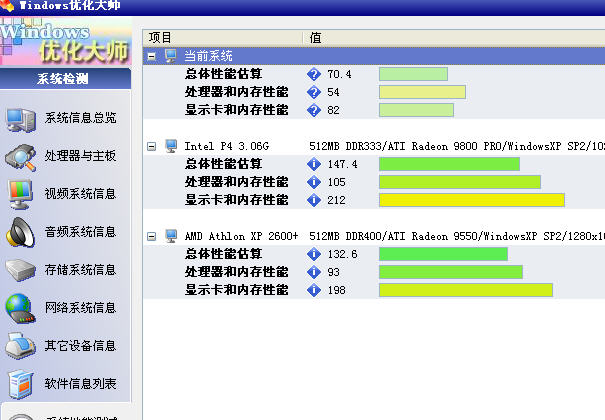This screenshot has height=420, width=605.
Task: Click the bar for value 198
Action: click(x=466, y=290)
